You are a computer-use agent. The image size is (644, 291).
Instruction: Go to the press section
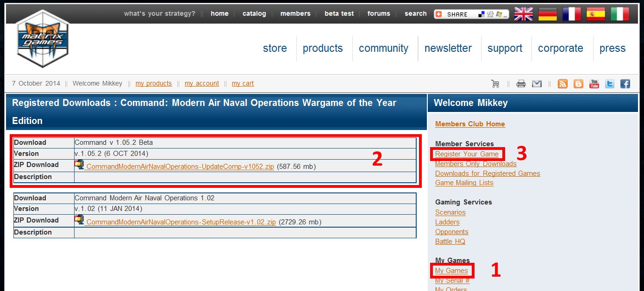pyautogui.click(x=613, y=48)
